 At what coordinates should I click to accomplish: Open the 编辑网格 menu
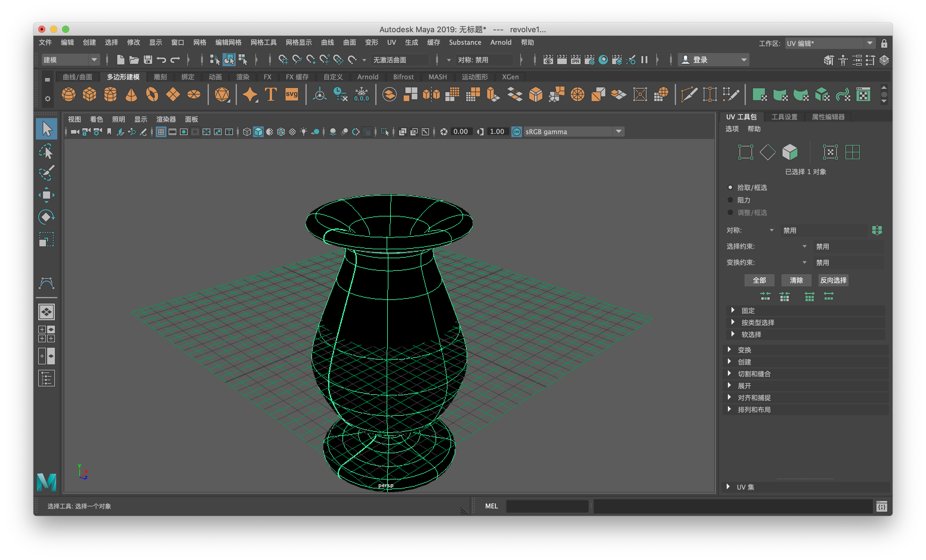click(228, 42)
